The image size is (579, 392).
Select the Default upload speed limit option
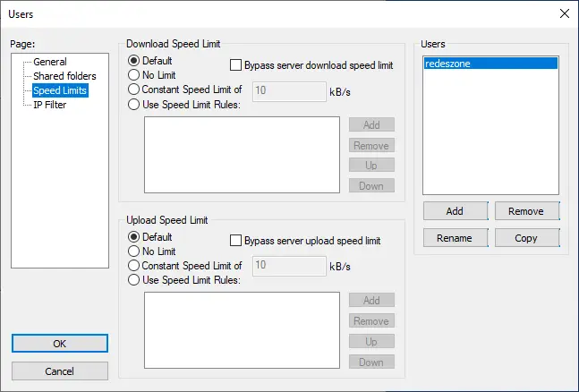tap(134, 237)
